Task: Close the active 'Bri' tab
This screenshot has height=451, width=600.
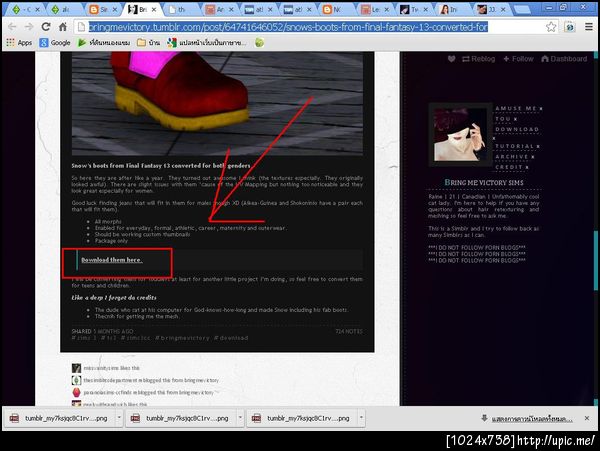Action: (x=154, y=10)
